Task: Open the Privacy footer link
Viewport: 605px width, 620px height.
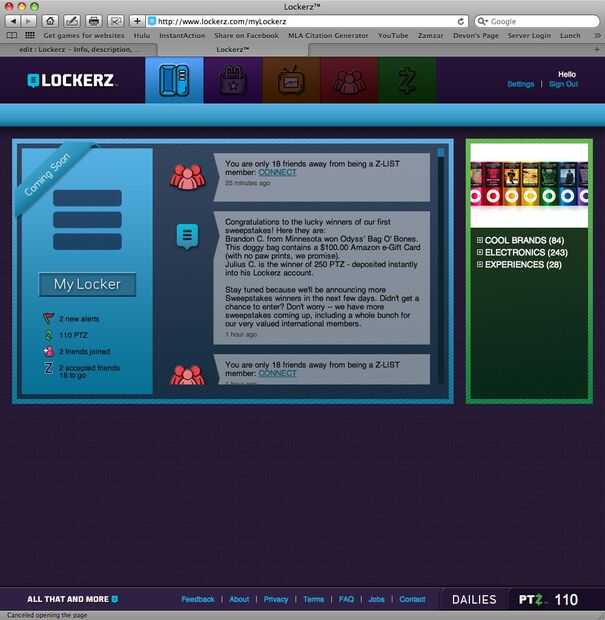Action: [x=276, y=599]
